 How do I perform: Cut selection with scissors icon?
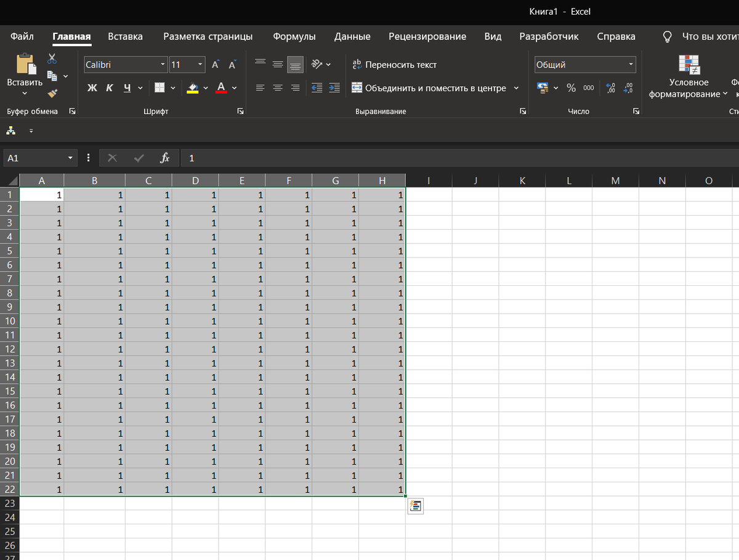tap(52, 59)
